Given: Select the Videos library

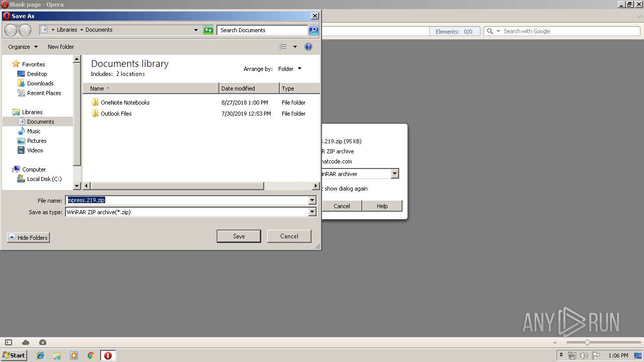Looking at the screenshot, I should (x=35, y=150).
